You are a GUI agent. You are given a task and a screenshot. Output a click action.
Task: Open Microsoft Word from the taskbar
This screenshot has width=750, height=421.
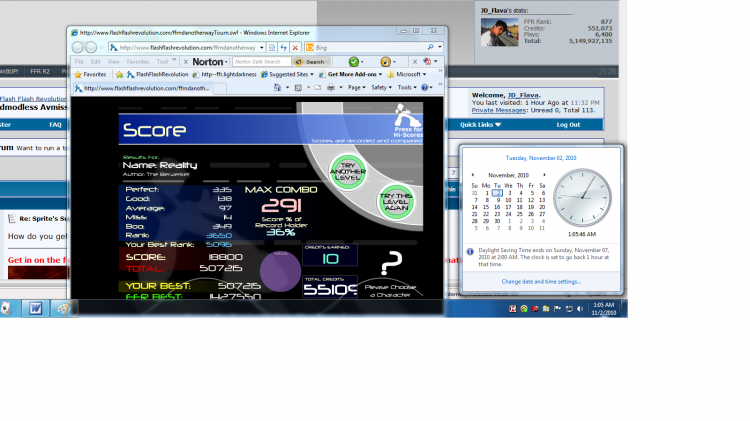[35, 309]
